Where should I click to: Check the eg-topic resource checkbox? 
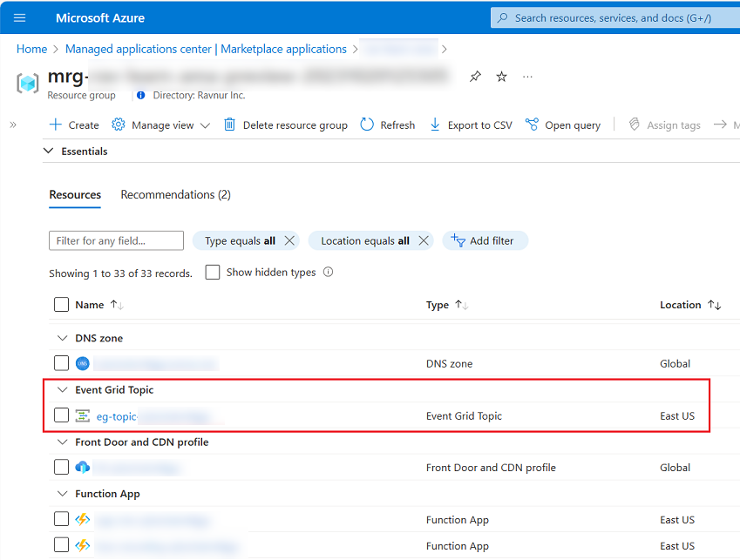(61, 415)
